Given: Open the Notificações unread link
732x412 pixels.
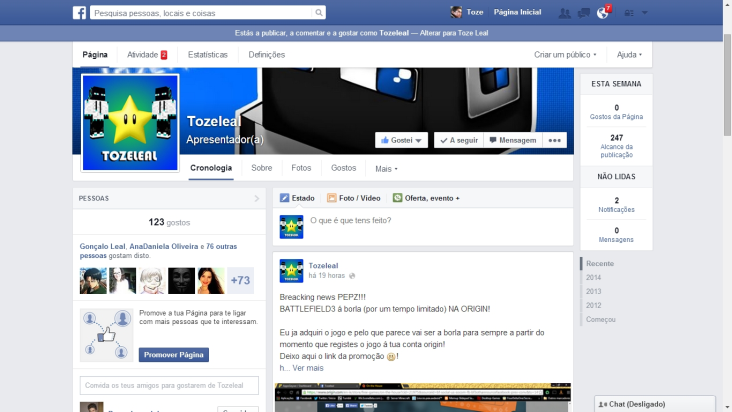Looking at the screenshot, I should coord(616,209).
